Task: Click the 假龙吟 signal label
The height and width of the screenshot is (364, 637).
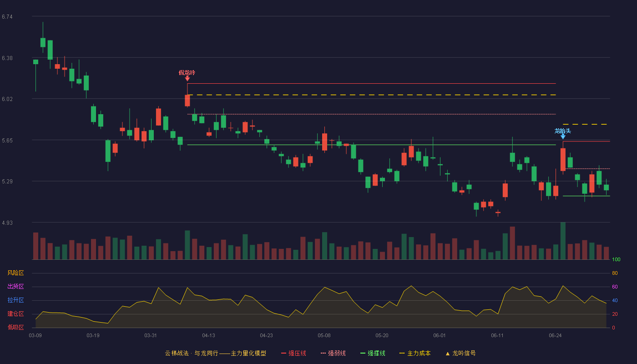Action: (187, 72)
